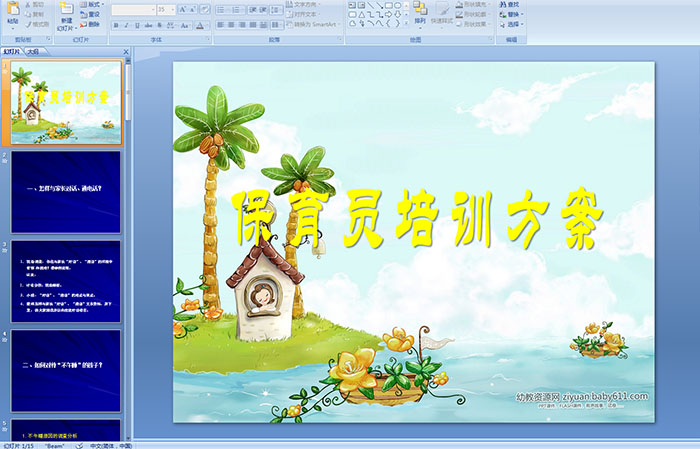Toggle Bold formatting
The height and width of the screenshot is (449, 700).
pos(116,25)
